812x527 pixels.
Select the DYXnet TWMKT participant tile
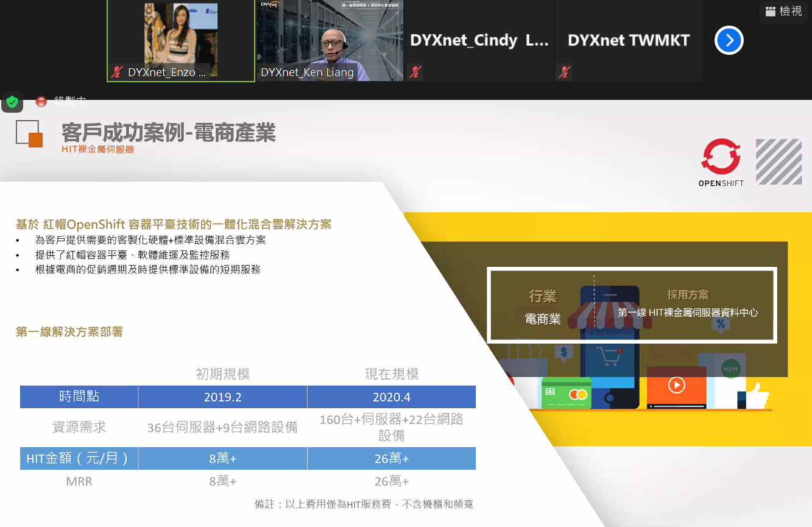[x=629, y=41]
